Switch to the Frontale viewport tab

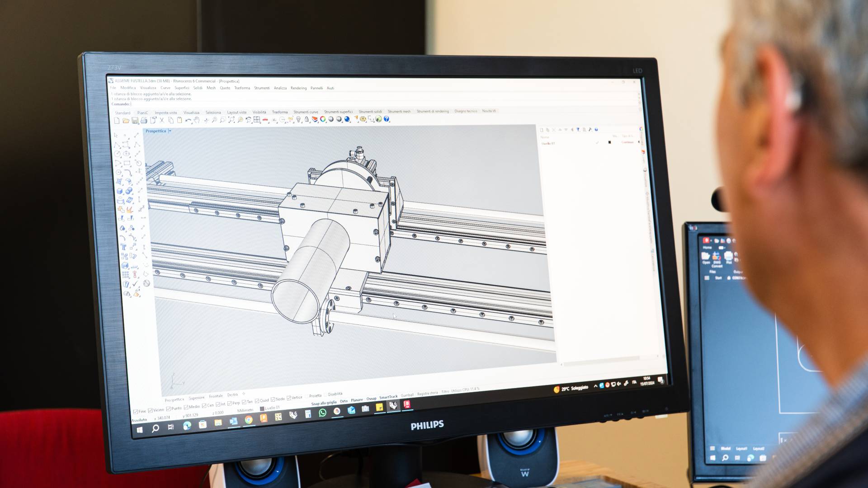pos(216,396)
